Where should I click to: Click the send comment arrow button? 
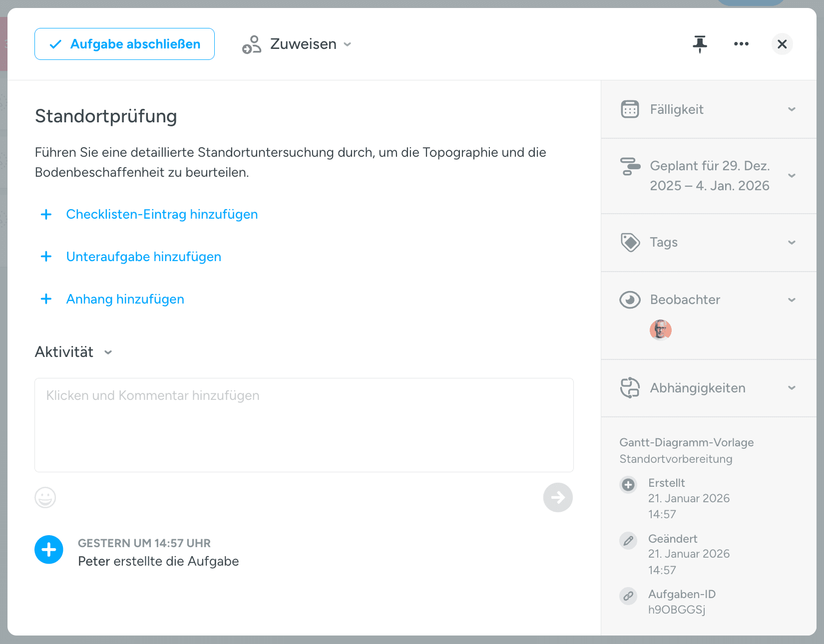point(557,497)
